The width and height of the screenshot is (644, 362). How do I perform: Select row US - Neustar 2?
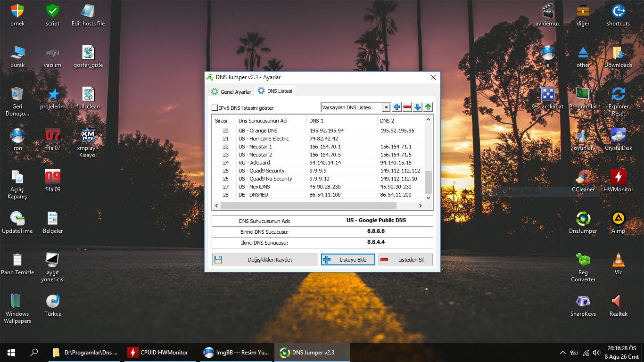point(319,155)
